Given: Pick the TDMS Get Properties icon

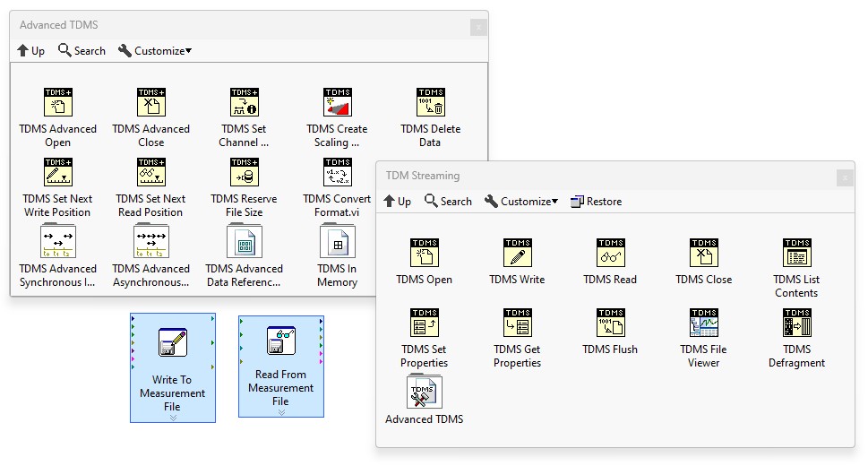Looking at the screenshot, I should tap(518, 323).
